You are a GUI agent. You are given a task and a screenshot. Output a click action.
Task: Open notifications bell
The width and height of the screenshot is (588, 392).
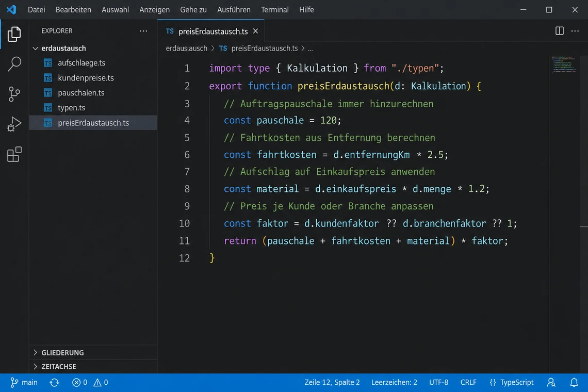[574, 382]
